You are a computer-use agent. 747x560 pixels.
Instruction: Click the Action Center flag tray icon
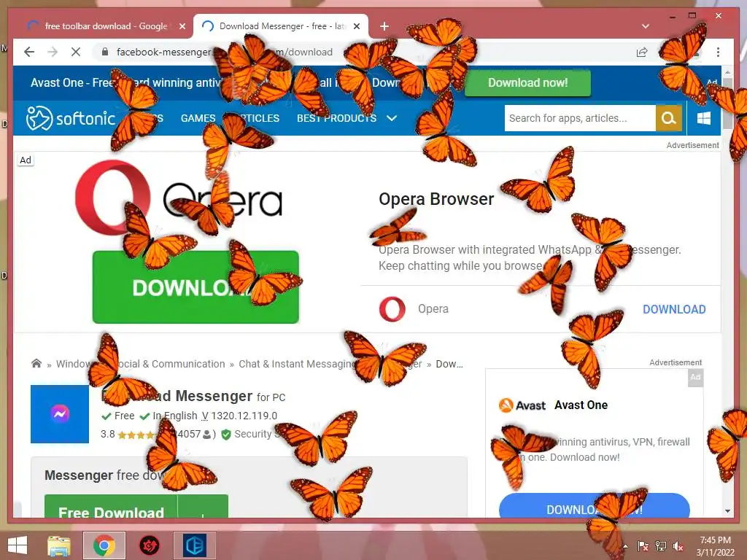tap(643, 546)
